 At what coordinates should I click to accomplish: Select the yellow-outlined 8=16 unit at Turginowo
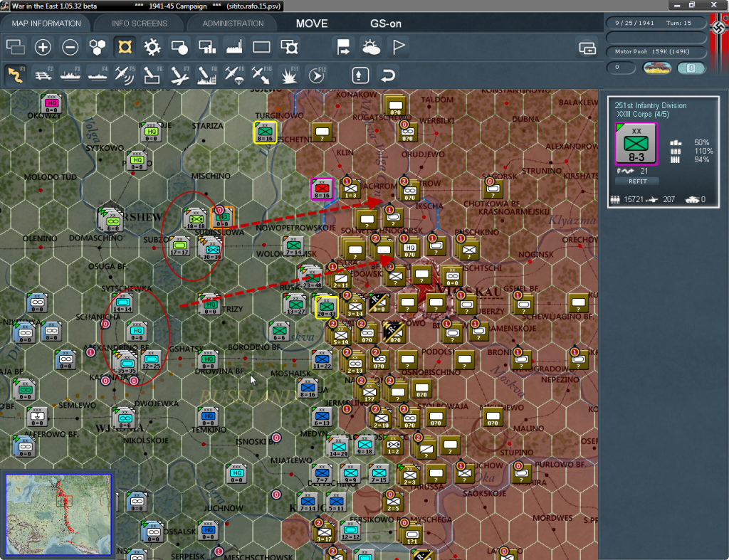tap(266, 132)
